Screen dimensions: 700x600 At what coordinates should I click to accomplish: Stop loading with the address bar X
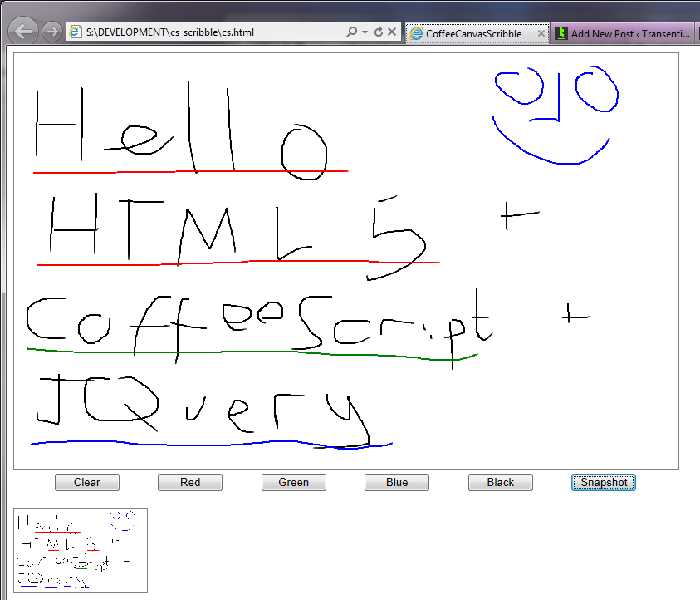(392, 32)
